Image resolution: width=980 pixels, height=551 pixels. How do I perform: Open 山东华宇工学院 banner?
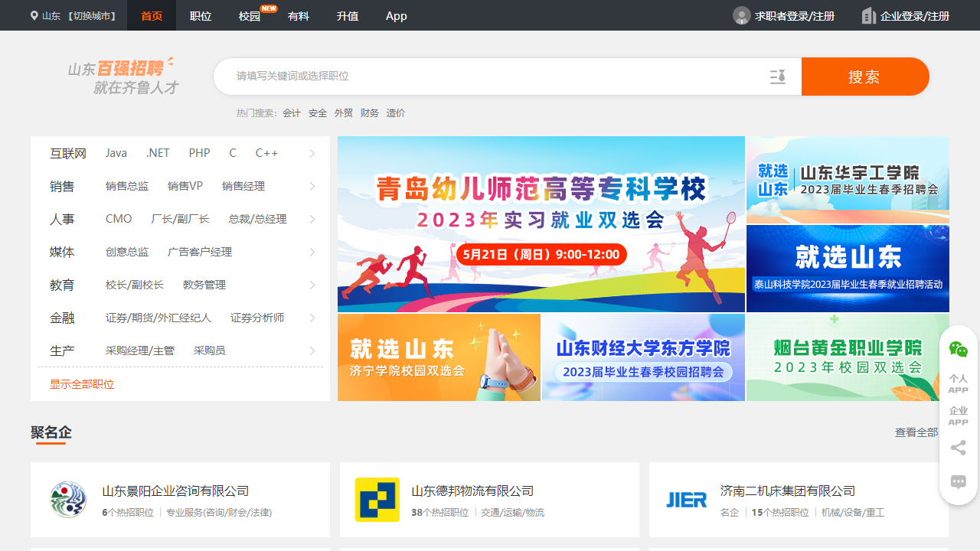848,180
